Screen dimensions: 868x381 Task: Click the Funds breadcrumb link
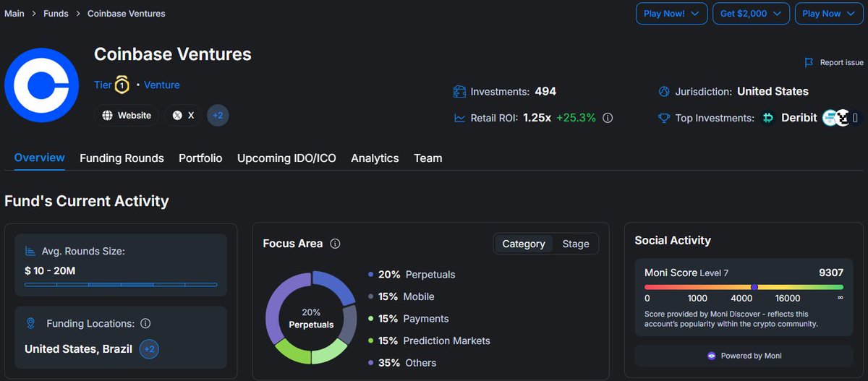56,13
